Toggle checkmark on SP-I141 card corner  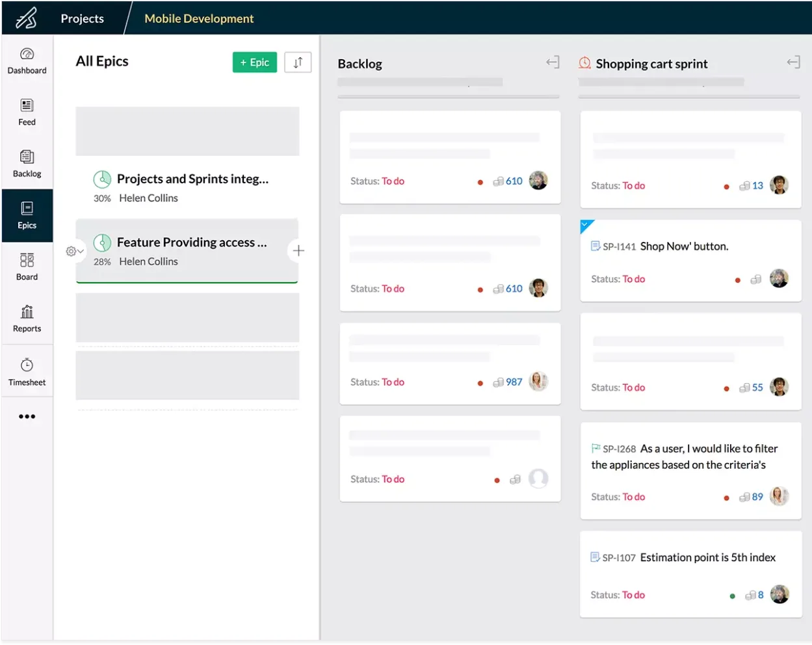click(585, 225)
